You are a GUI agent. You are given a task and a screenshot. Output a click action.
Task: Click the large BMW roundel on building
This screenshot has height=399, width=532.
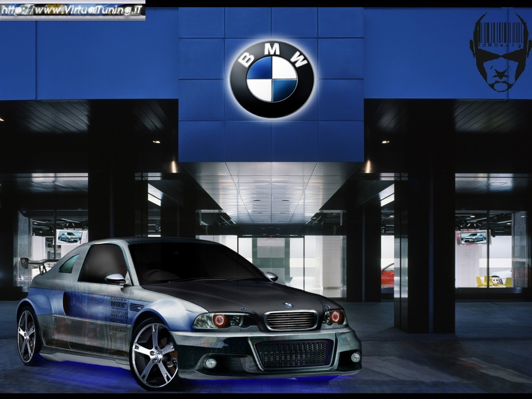[x=272, y=79]
